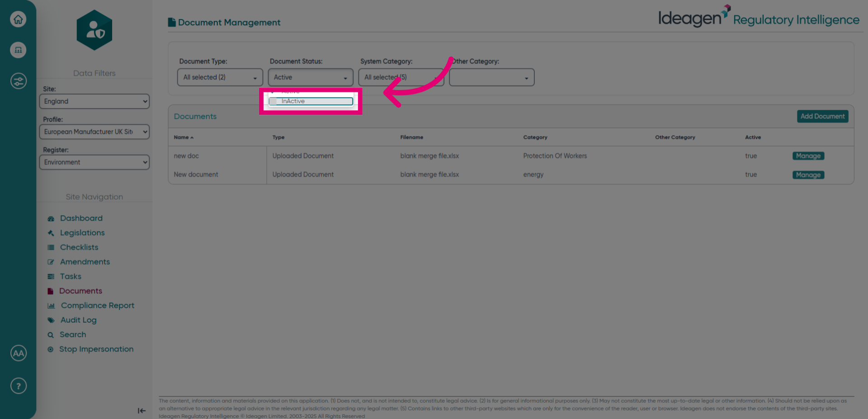Open the Compliance Report link

98,306
